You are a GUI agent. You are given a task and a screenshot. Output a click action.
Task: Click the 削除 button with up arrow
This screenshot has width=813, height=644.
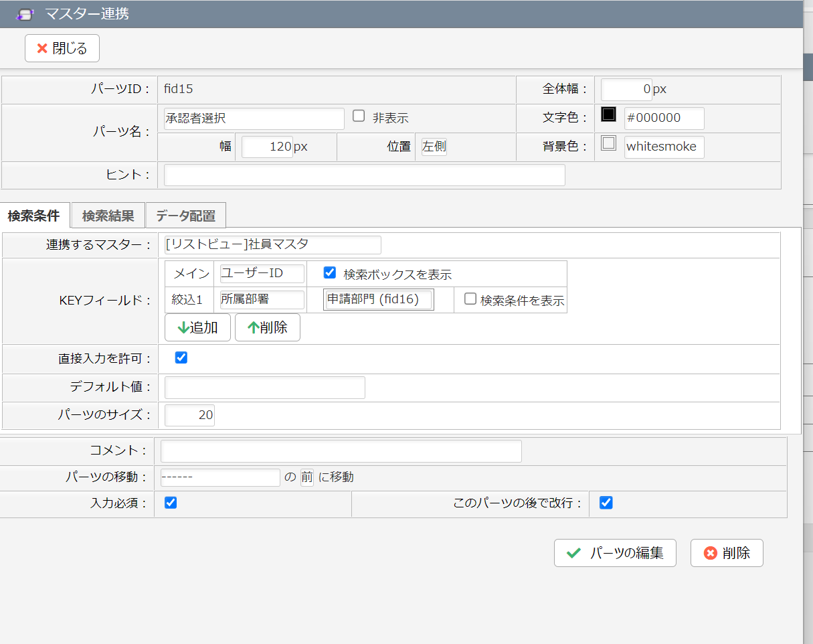[x=268, y=327]
